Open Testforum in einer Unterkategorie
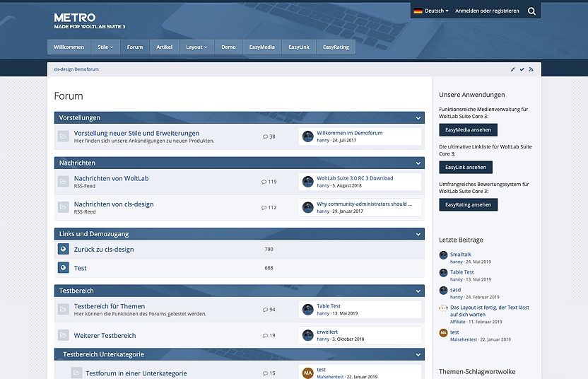588x379 pixels. point(136,373)
